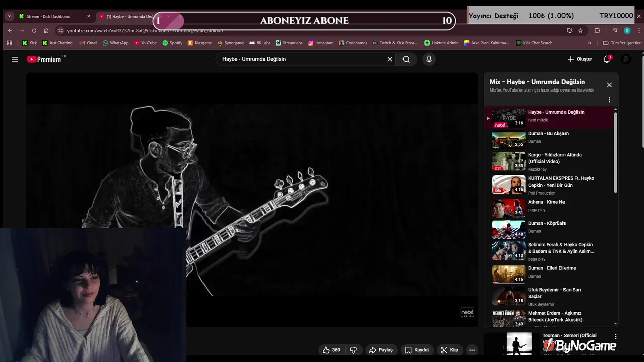Viewport: 644px width, 362px height.
Task: Open the Just Chatting bookmark
Action: click(58, 43)
